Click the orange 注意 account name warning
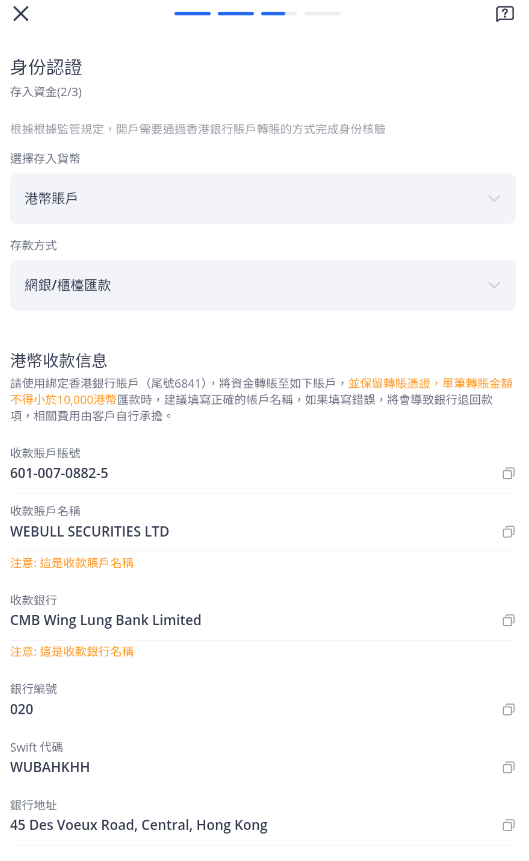 click(72, 563)
